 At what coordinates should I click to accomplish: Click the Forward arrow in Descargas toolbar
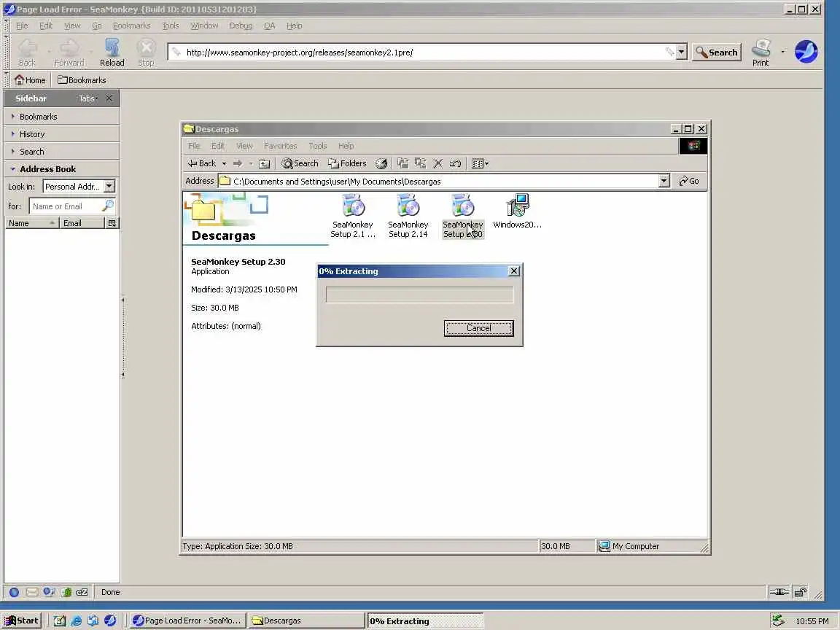(x=237, y=163)
